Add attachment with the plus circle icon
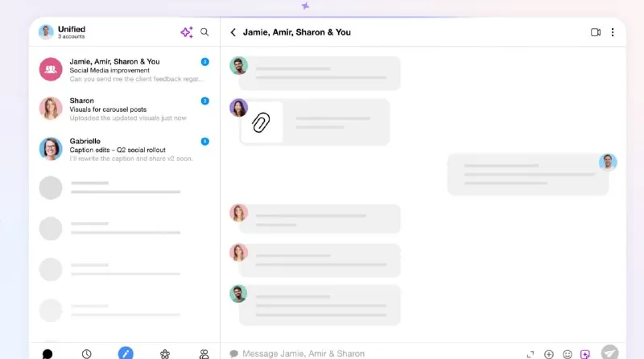644x359 pixels. coord(549,354)
